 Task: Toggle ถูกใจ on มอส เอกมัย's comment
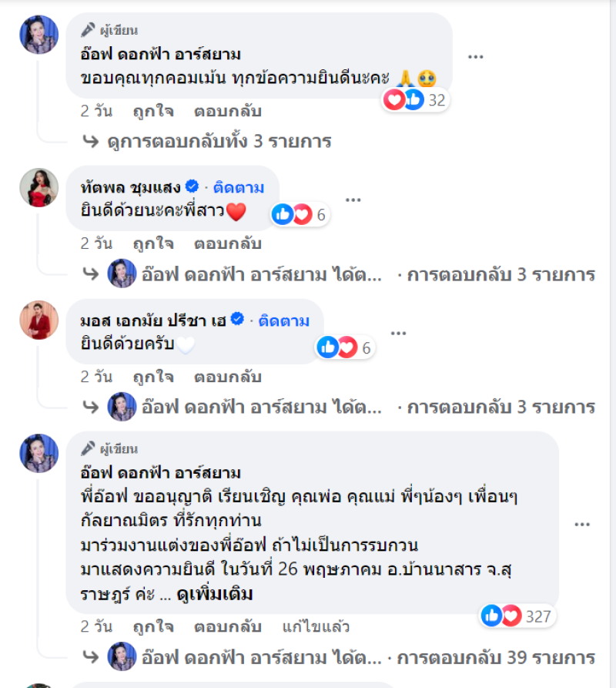click(x=154, y=377)
